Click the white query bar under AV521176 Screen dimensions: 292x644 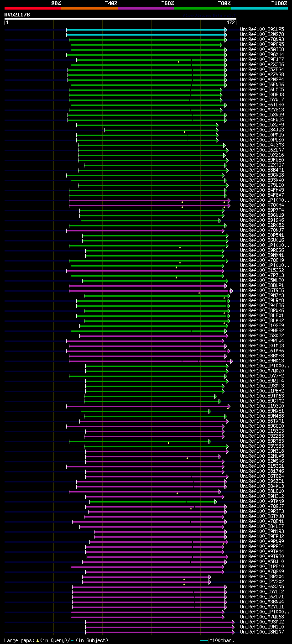coord(120,19)
